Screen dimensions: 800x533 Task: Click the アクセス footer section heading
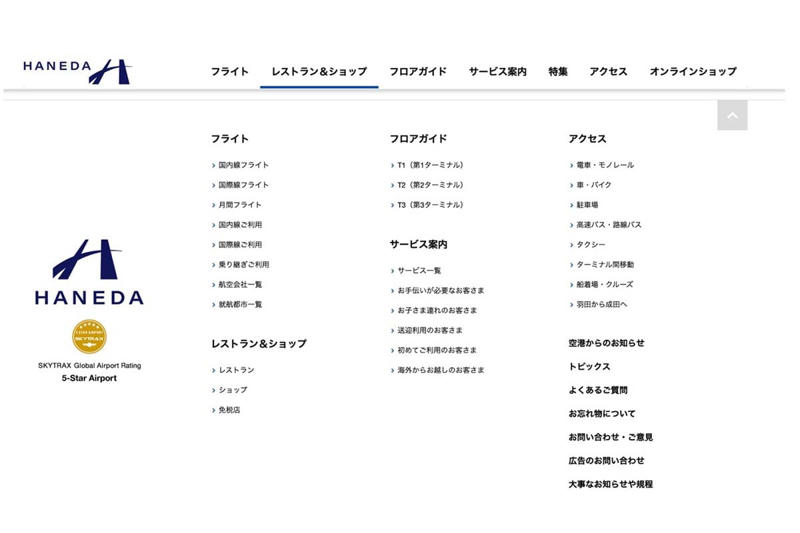[587, 139]
